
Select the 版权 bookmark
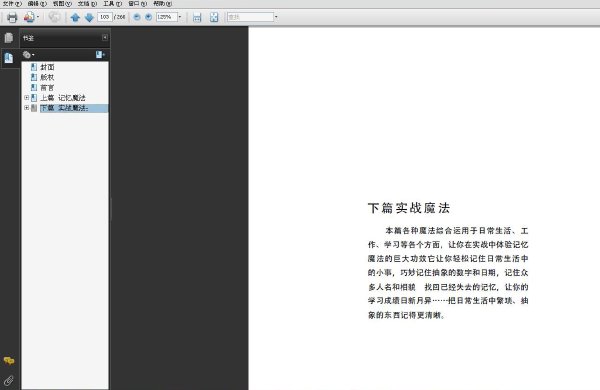coord(47,77)
